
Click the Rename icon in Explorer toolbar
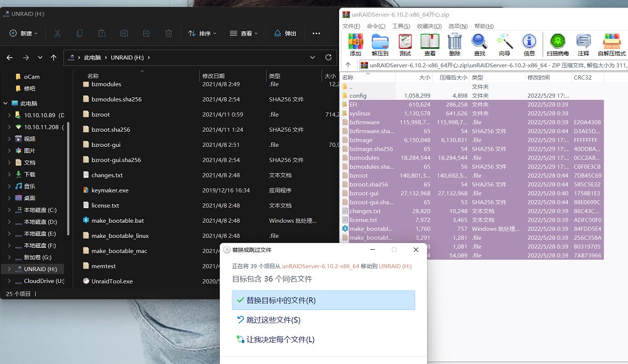pyautogui.click(x=124, y=33)
